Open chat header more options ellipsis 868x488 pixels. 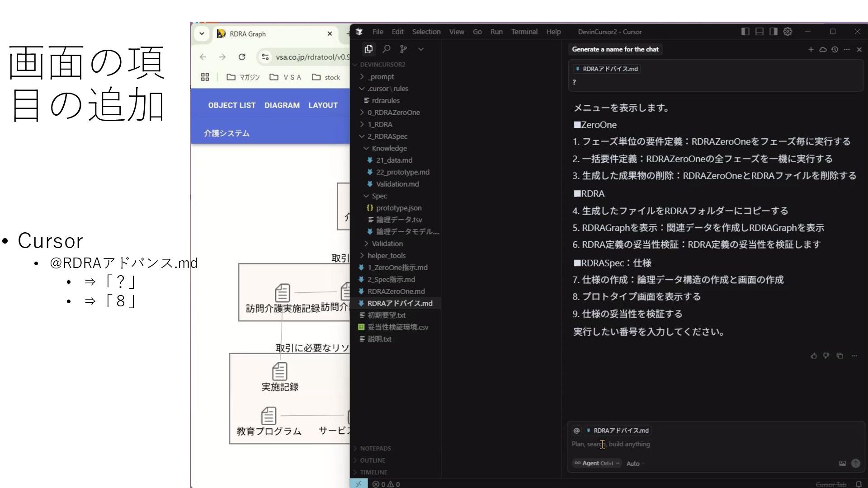point(846,49)
